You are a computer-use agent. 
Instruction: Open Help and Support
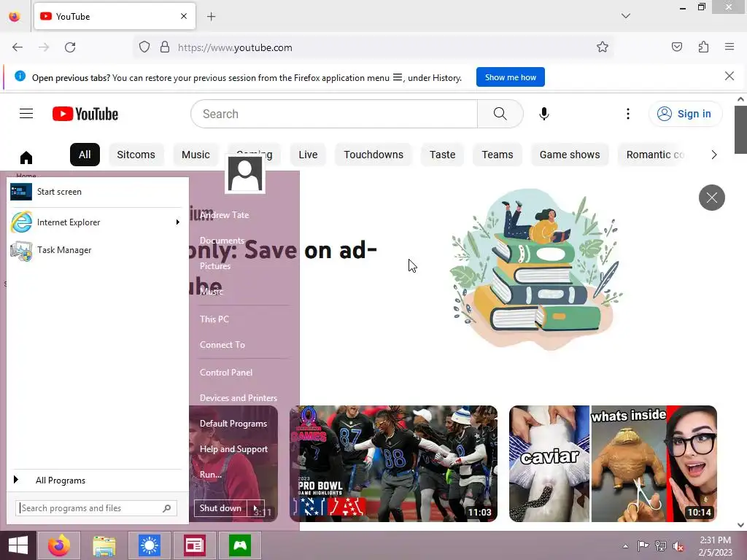[x=233, y=449]
